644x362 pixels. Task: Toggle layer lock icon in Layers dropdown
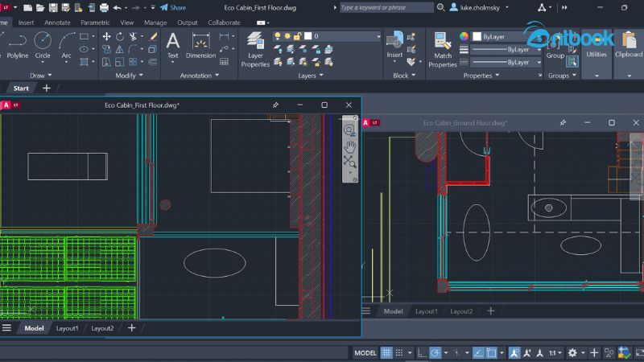[297, 36]
